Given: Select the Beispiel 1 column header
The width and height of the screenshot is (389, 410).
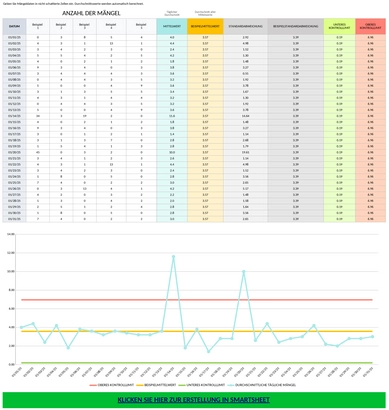Looking at the screenshot, I should pyautogui.click(x=38, y=26).
